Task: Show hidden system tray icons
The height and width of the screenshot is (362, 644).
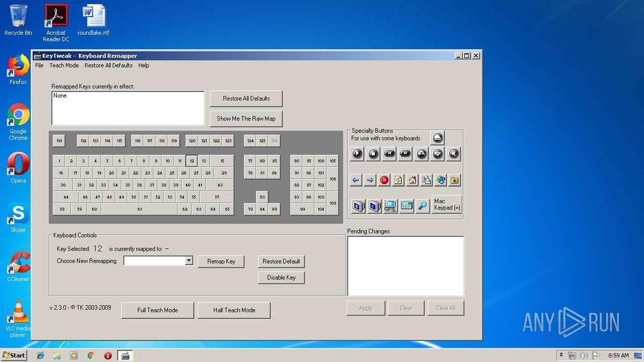Action: pyautogui.click(x=561, y=355)
